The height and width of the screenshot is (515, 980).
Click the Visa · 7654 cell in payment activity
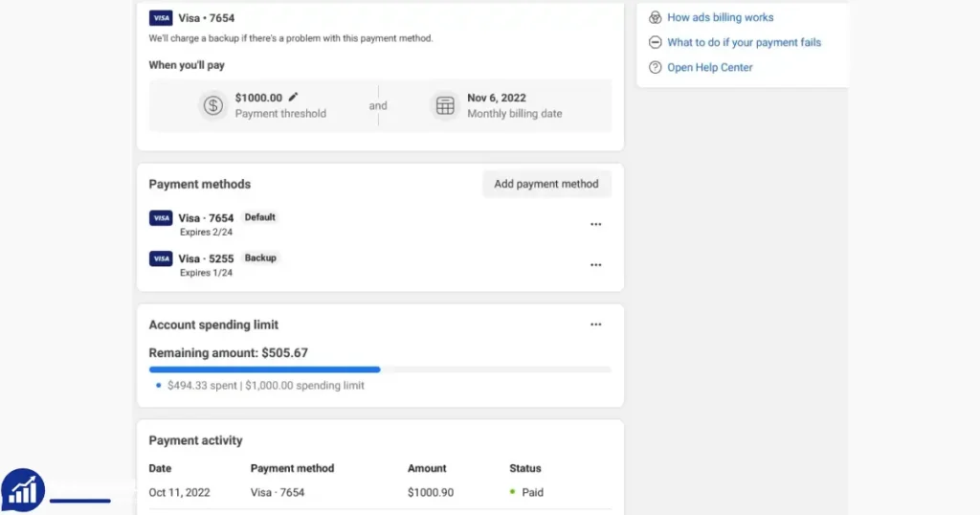[x=278, y=492]
